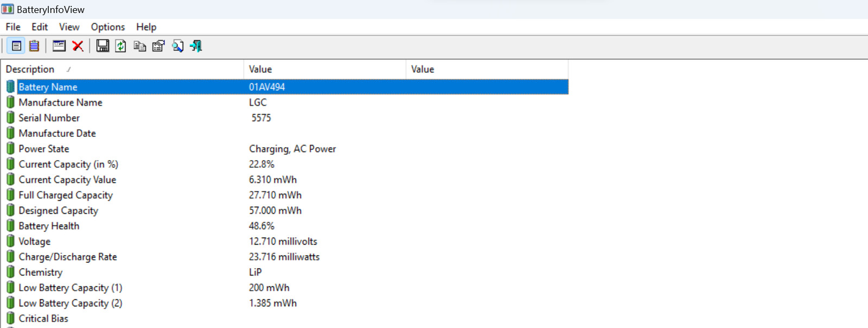Click the battery icon beside Manufacture Name

(10, 102)
